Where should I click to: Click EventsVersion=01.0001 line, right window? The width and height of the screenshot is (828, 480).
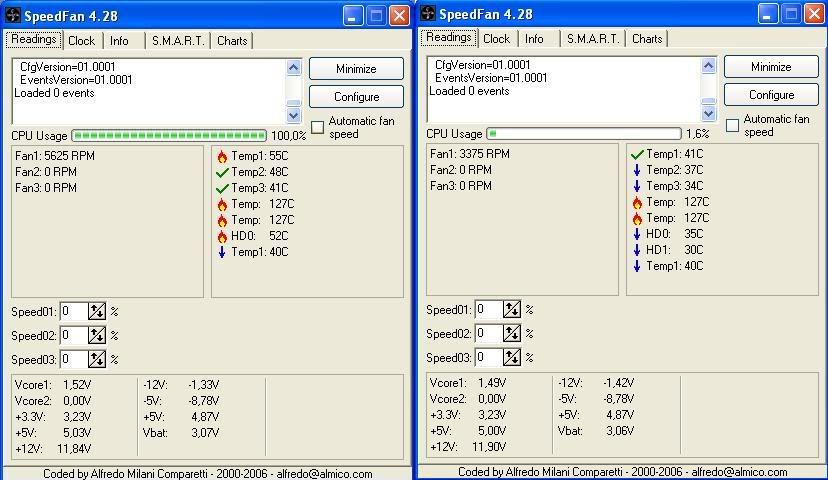tap(491, 78)
